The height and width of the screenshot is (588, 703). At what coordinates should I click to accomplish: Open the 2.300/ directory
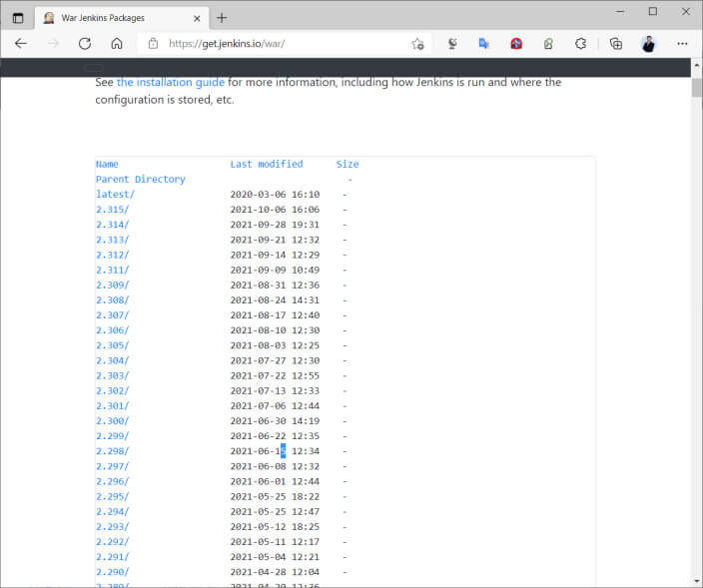click(x=112, y=421)
